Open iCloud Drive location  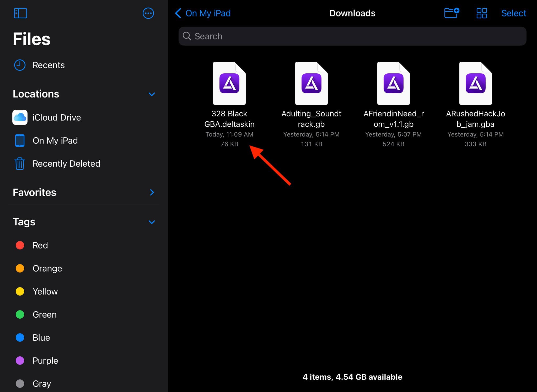coord(56,117)
